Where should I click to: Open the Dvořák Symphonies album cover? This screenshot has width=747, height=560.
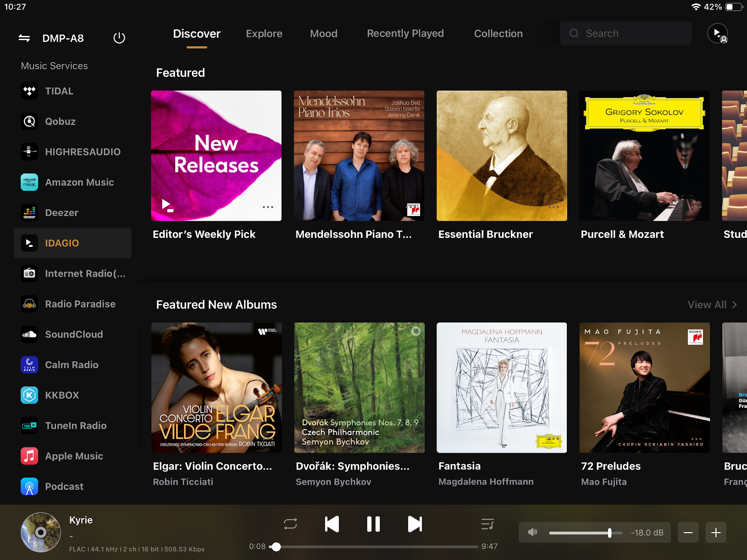coord(359,388)
